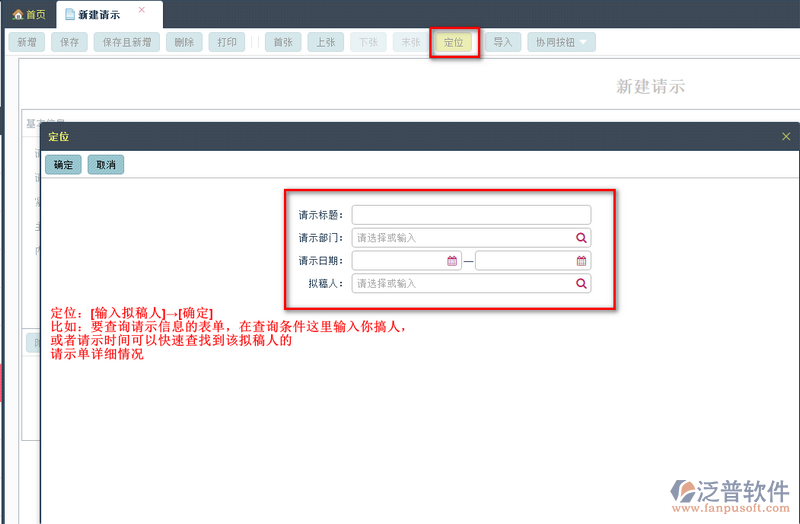Click the 新增 toolbar button
The image size is (800, 524).
pyautogui.click(x=25, y=42)
